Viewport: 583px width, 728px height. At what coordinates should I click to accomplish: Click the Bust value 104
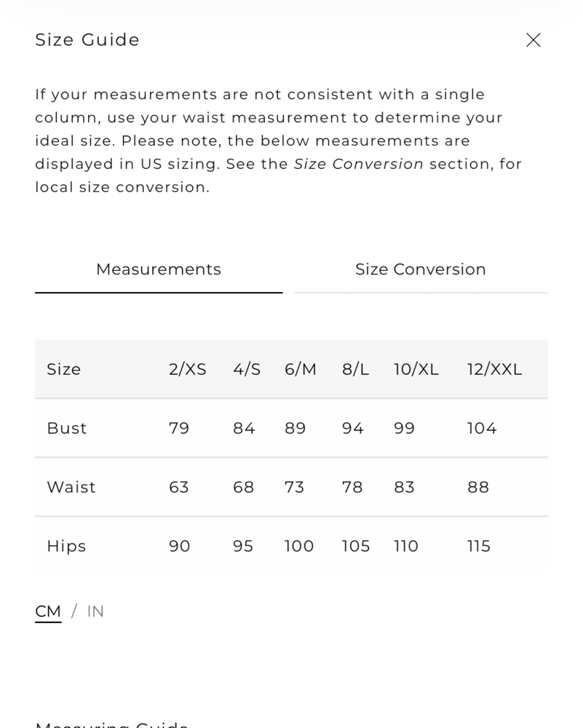pyautogui.click(x=482, y=428)
